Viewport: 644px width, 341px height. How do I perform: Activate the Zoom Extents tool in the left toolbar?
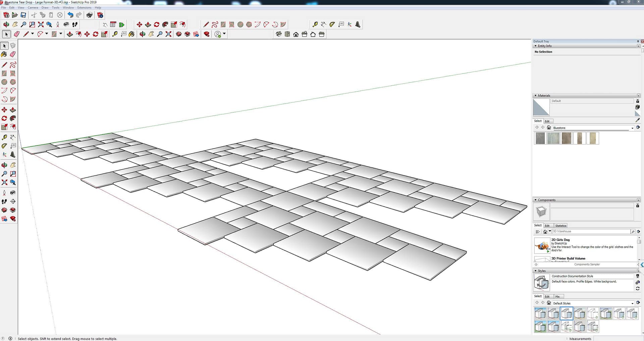click(x=4, y=182)
